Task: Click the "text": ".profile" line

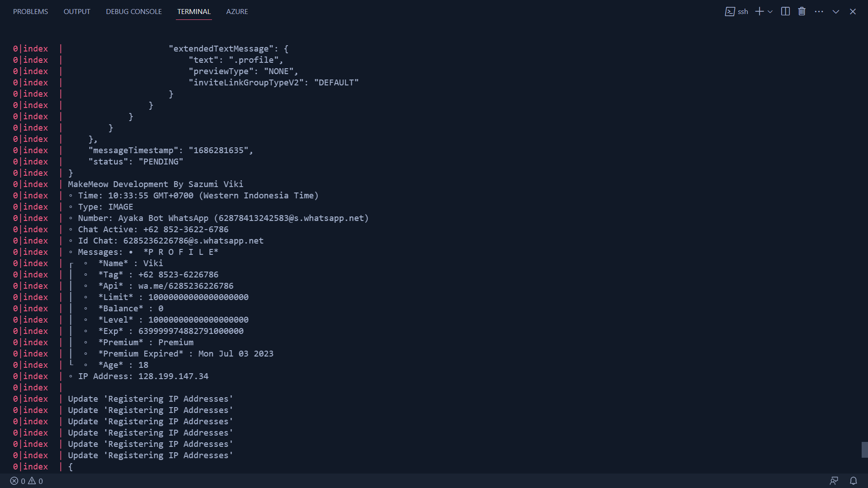Action: point(236,60)
